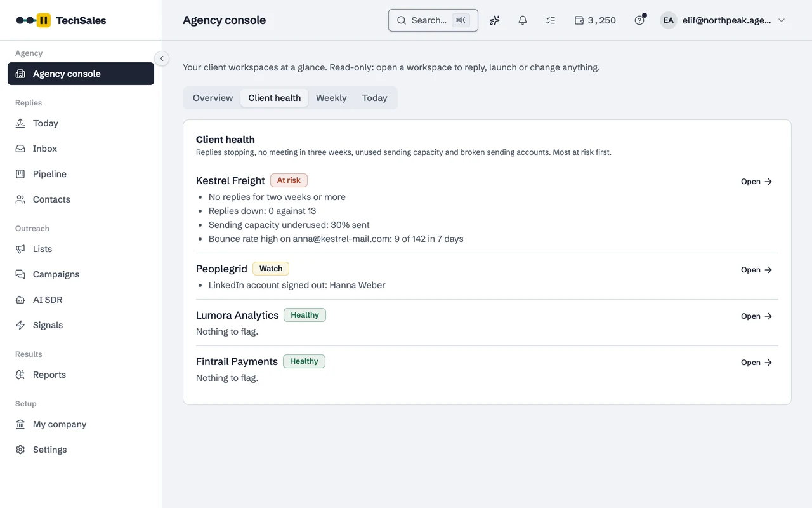Image resolution: width=812 pixels, height=508 pixels.
Task: View the 3,250 credits balance
Action: 595,20
